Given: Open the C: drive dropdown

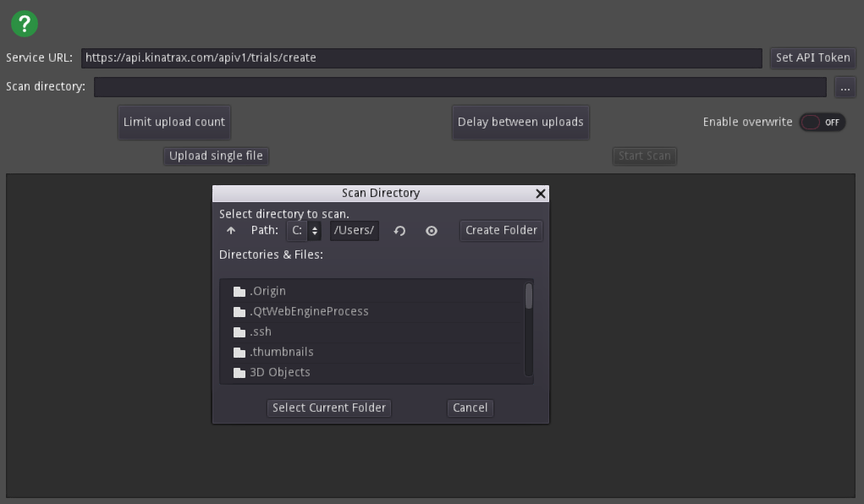Looking at the screenshot, I should click(305, 230).
